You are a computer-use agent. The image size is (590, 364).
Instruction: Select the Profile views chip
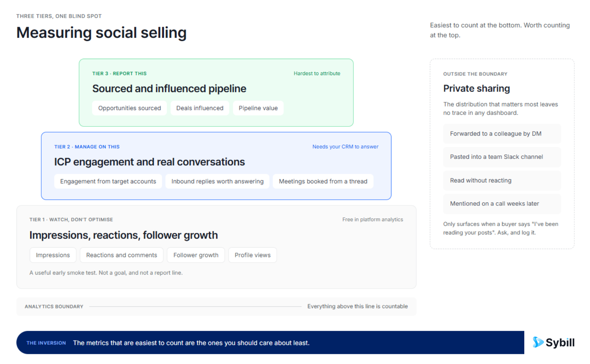(252, 255)
